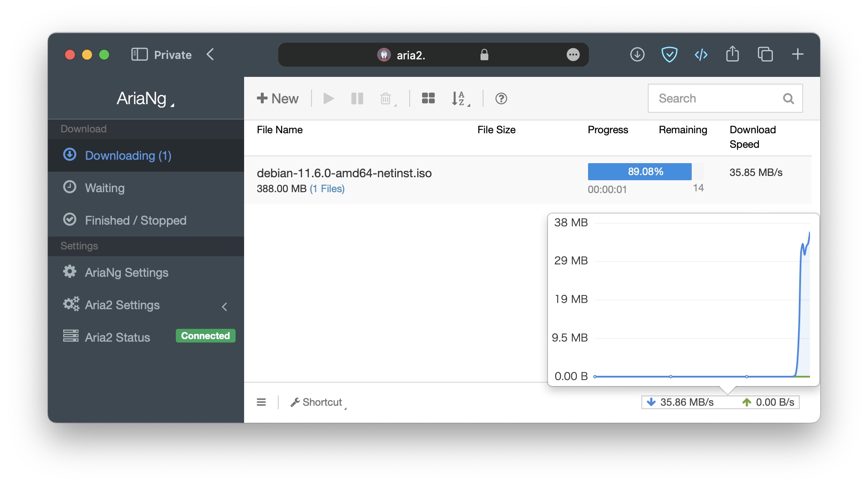Viewport: 868px width, 486px height.
Task: Open the help question mark icon
Action: click(501, 99)
